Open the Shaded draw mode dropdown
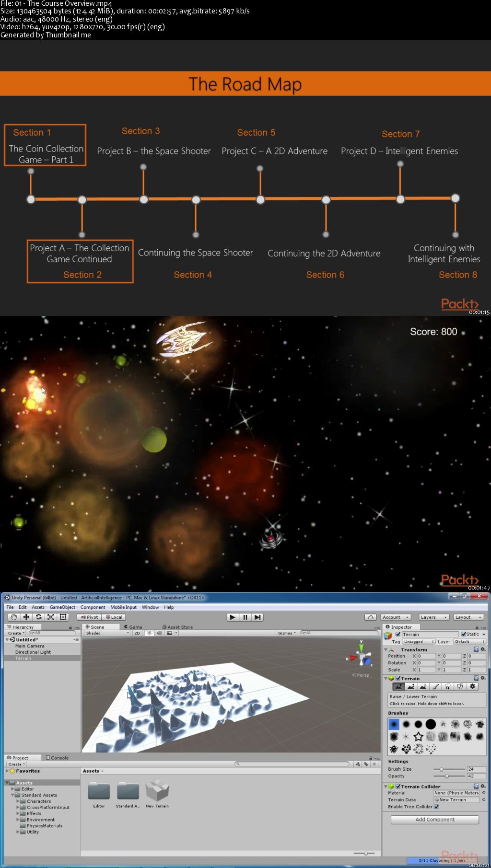 tap(107, 633)
